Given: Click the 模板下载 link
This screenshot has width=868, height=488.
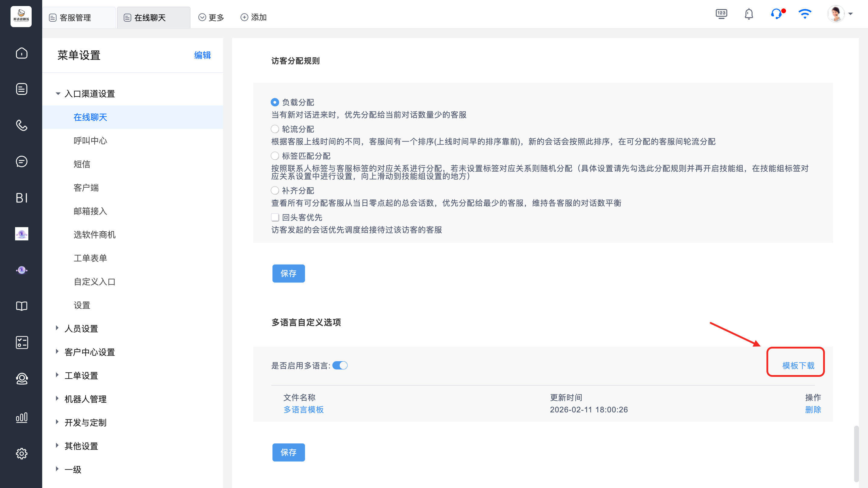Looking at the screenshot, I should [x=798, y=365].
